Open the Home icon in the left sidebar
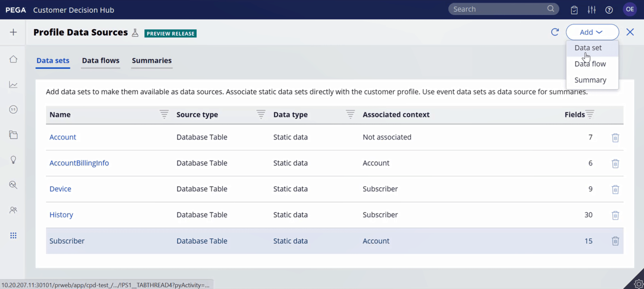 click(13, 59)
